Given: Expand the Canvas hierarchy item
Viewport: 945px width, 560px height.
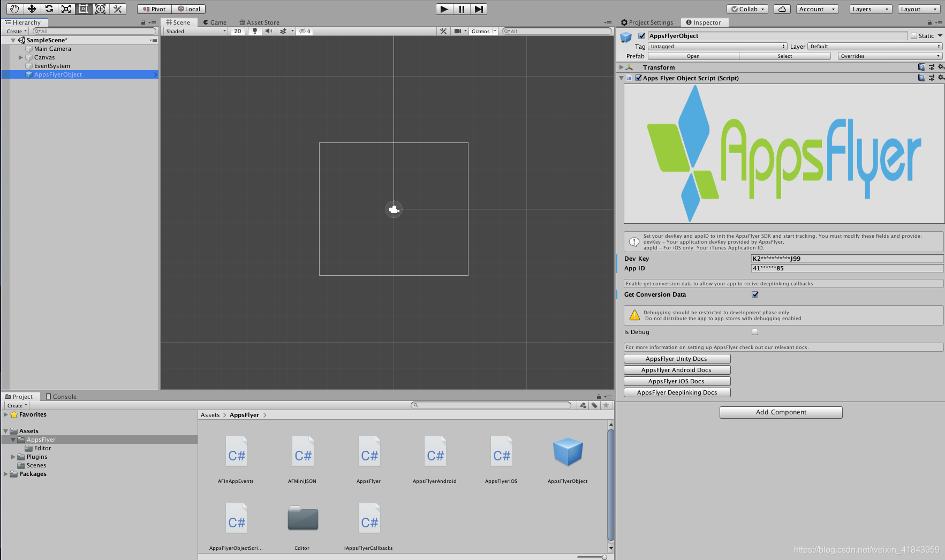Looking at the screenshot, I should click(x=20, y=57).
